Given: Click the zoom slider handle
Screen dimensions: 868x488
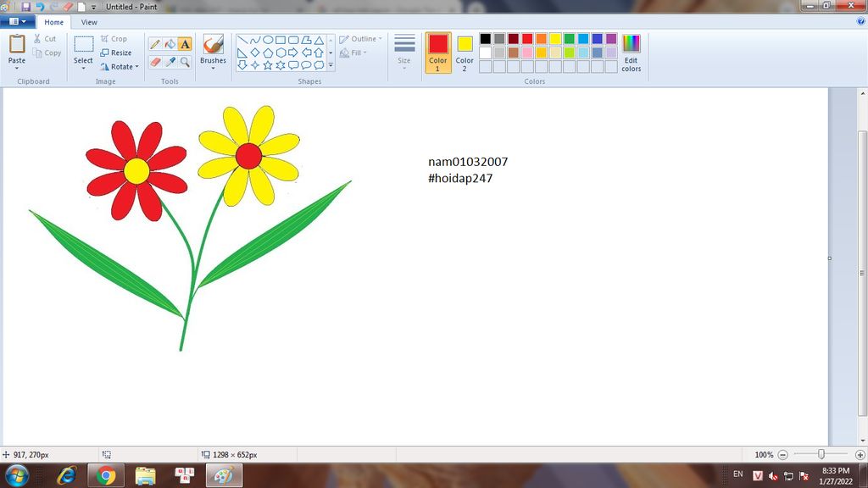Looking at the screenshot, I should click(x=821, y=454).
